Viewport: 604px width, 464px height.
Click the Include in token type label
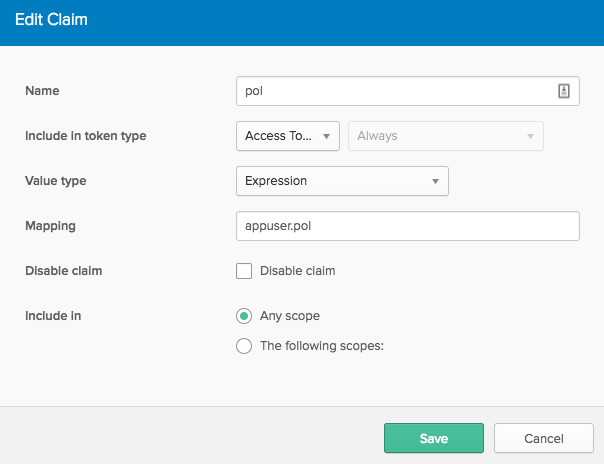[x=86, y=136]
